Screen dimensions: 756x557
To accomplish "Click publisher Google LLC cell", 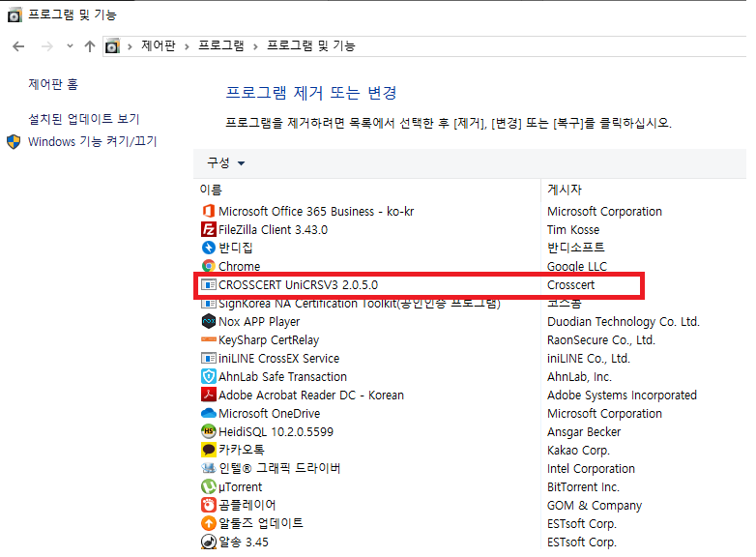I will (577, 266).
